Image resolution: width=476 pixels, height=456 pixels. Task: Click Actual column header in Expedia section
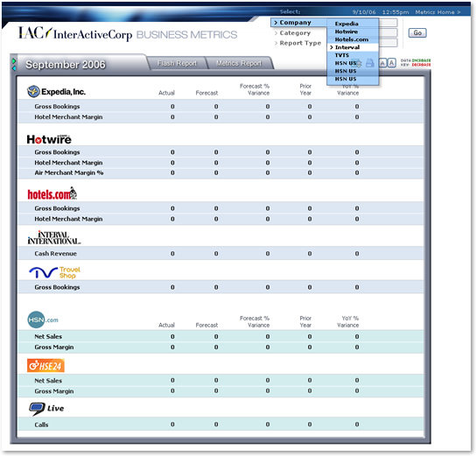(166, 93)
